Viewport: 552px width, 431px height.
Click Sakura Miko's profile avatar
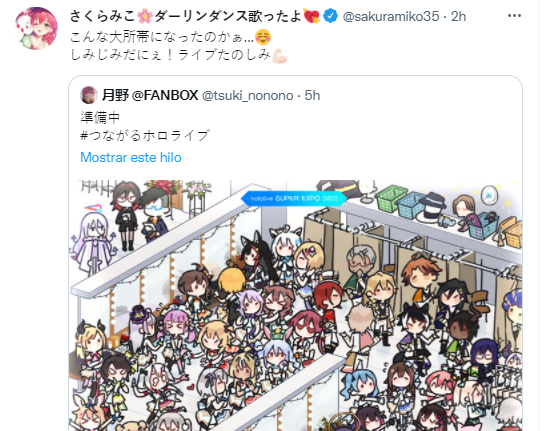click(36, 28)
